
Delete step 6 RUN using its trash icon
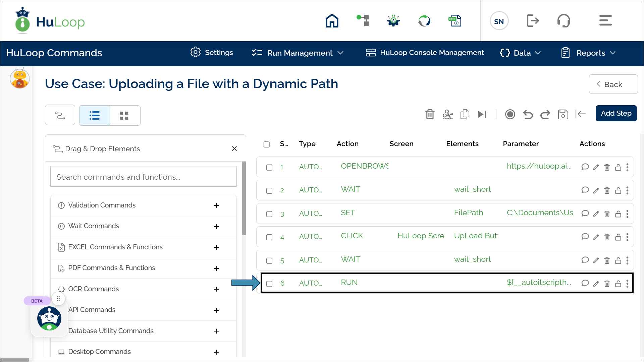click(607, 284)
